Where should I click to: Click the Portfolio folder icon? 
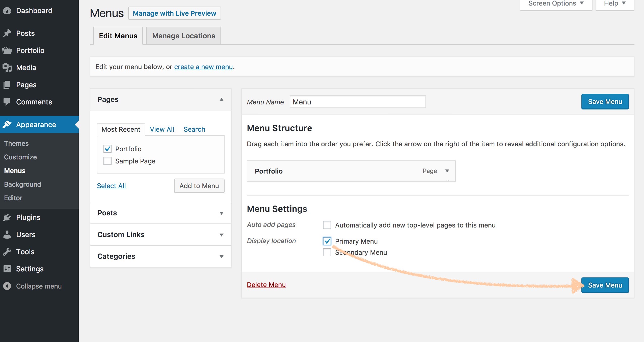tap(7, 50)
